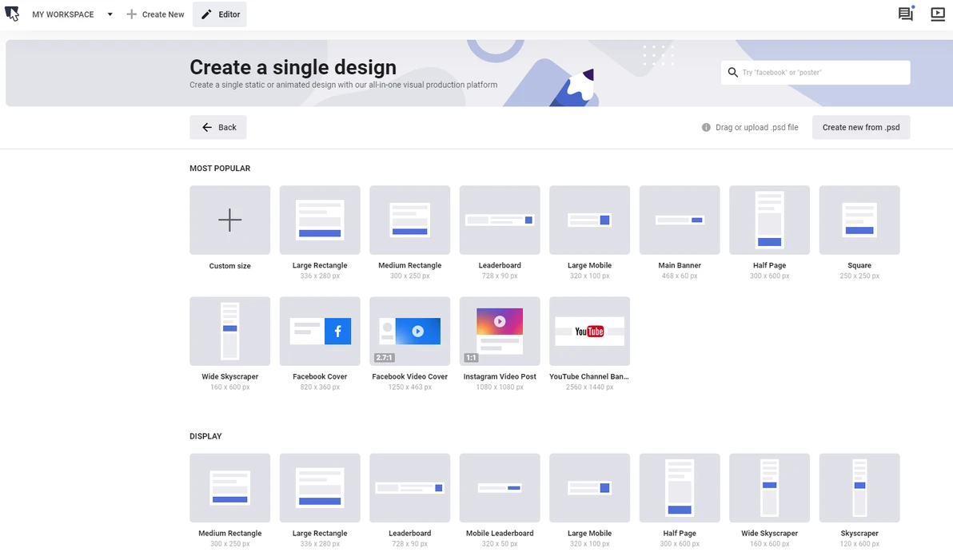Open the messages icon in top bar

tap(905, 14)
